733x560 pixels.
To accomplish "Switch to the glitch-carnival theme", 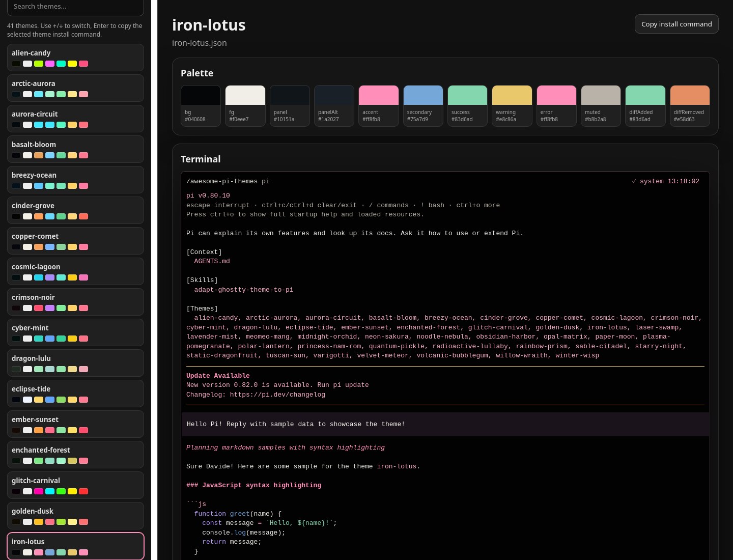I will pyautogui.click(x=75, y=485).
